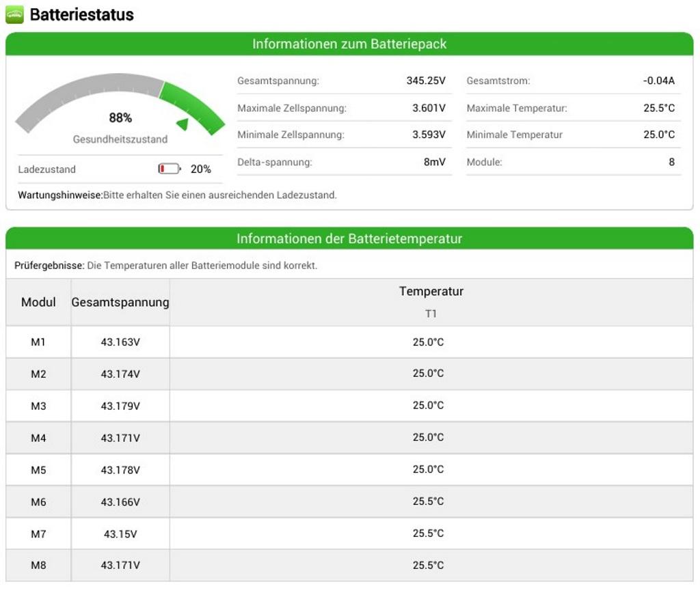Select the M8 module row label

click(38, 566)
